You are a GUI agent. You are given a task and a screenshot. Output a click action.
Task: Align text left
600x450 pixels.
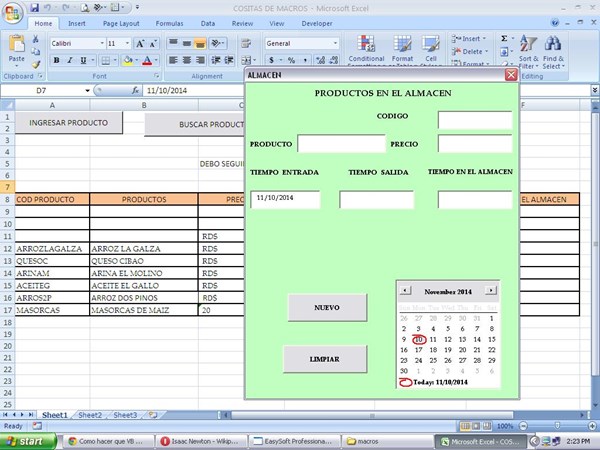(x=173, y=60)
